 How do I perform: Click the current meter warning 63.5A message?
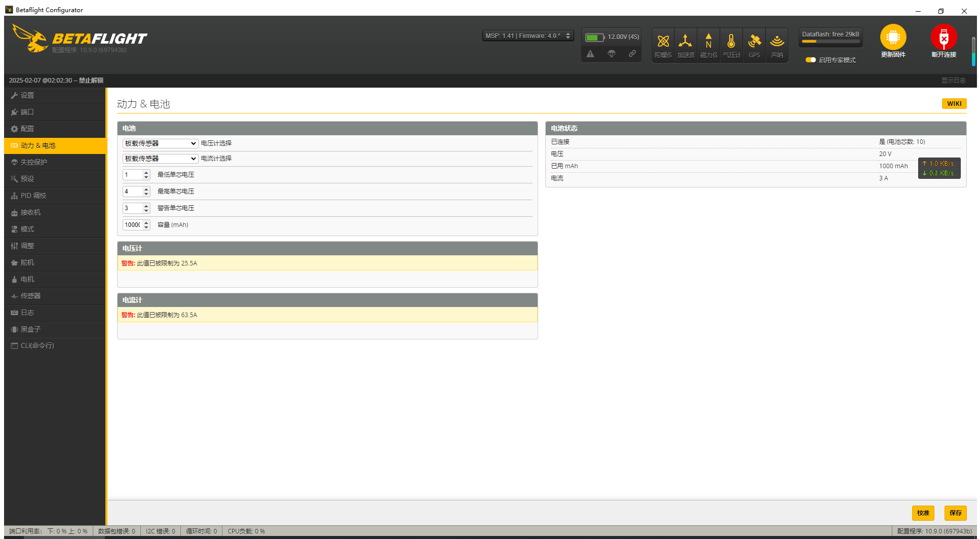tap(327, 315)
